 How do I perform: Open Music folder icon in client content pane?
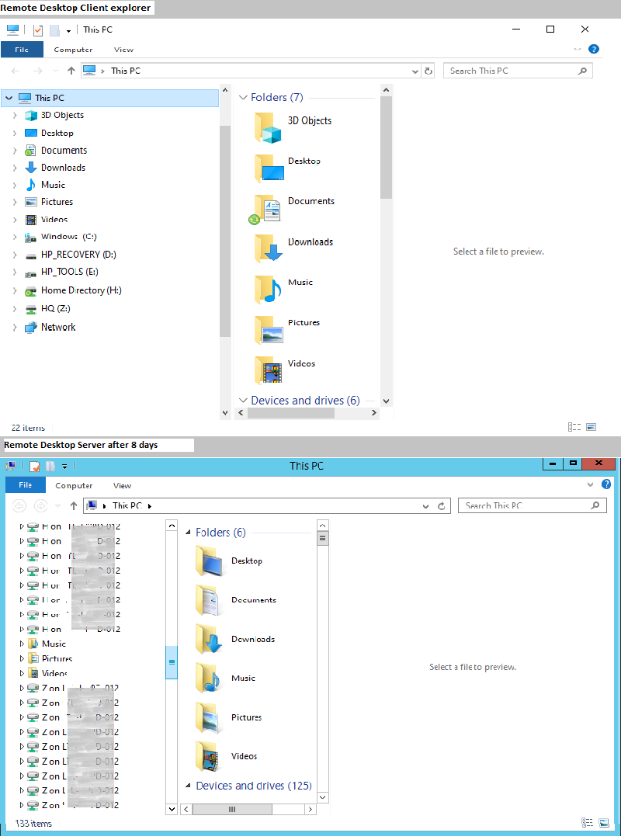point(268,290)
